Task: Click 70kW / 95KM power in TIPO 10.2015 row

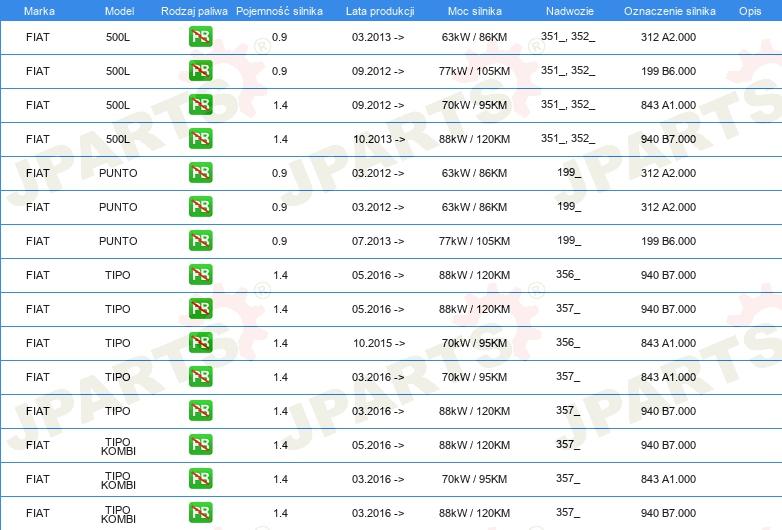Action: [x=474, y=343]
